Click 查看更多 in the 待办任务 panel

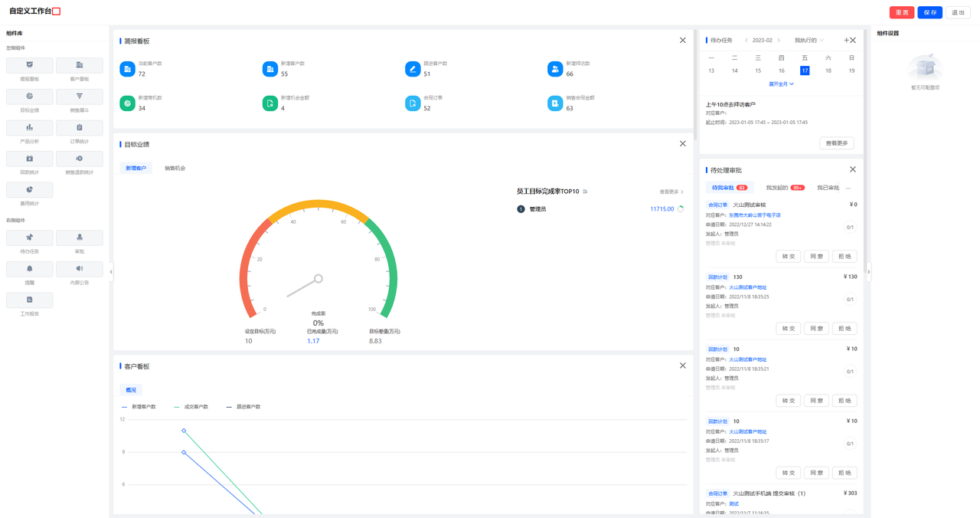coord(837,143)
